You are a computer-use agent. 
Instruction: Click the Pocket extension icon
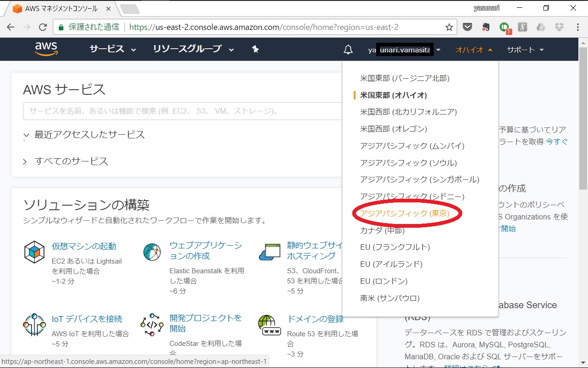[467, 27]
